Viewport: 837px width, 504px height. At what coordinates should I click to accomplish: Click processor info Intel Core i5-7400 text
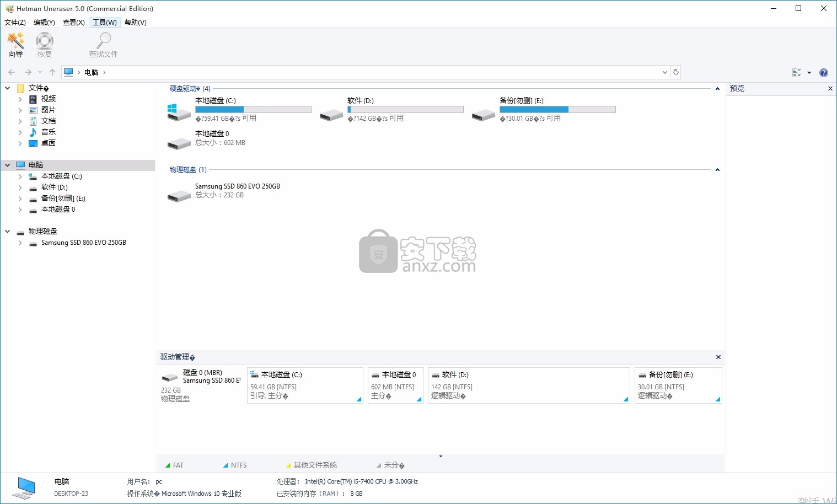tap(361, 481)
